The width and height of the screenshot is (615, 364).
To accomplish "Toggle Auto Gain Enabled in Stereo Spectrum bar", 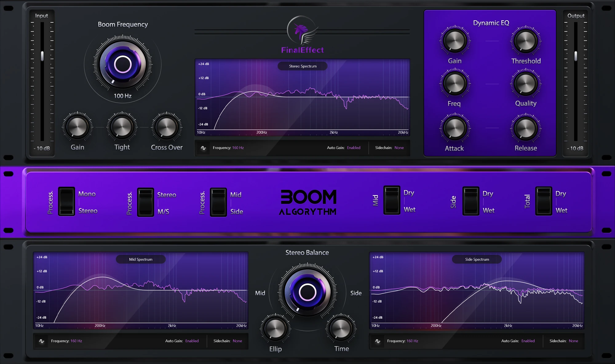I will [x=354, y=148].
